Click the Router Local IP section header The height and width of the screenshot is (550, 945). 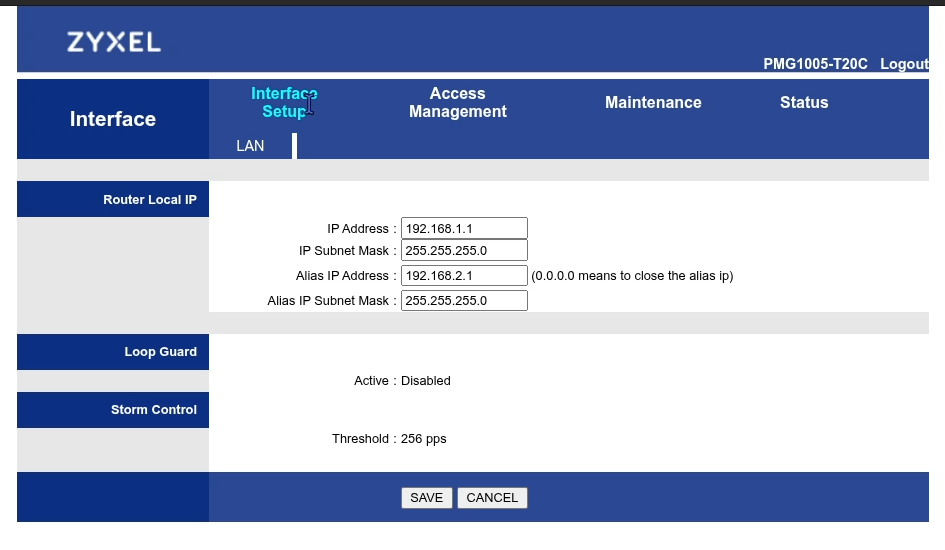pos(113,199)
